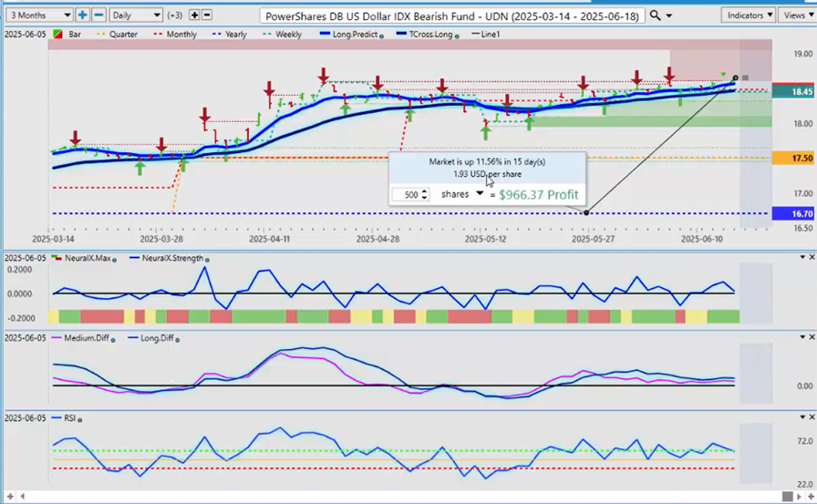Open the 3 Months time range dropdown
The image size is (817, 504).
pyautogui.click(x=39, y=15)
